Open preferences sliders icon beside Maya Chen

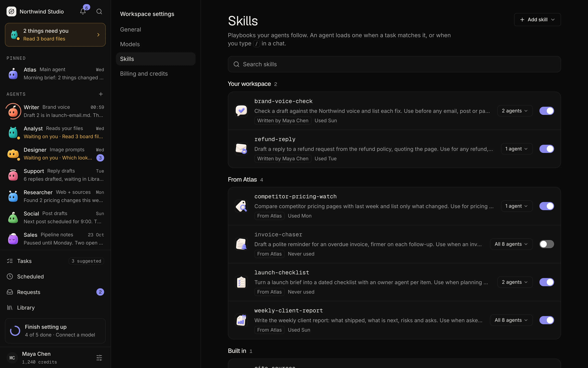pyautogui.click(x=99, y=358)
